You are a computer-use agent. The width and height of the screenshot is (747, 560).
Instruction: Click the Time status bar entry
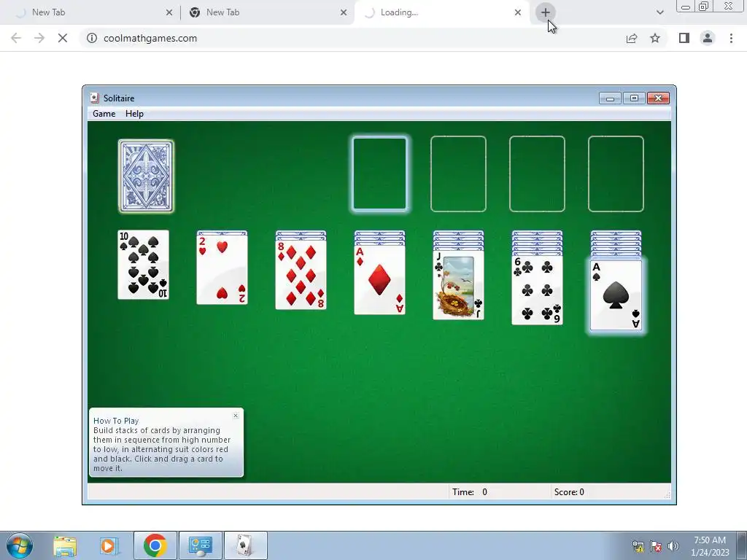click(470, 492)
